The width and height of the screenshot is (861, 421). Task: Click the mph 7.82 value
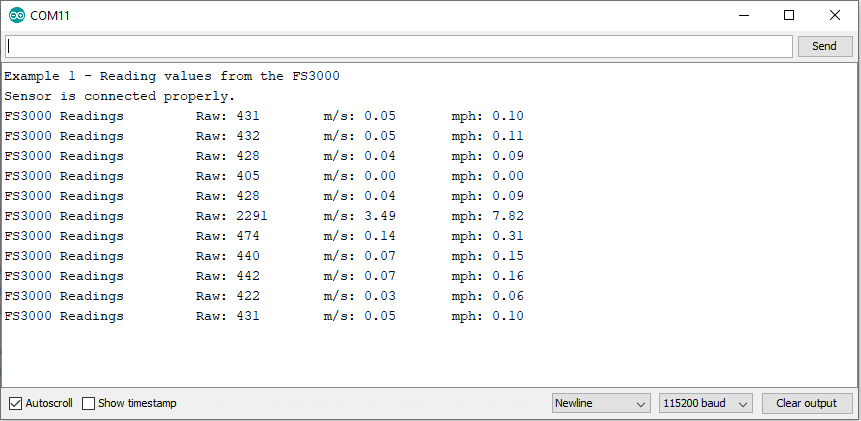[507, 216]
